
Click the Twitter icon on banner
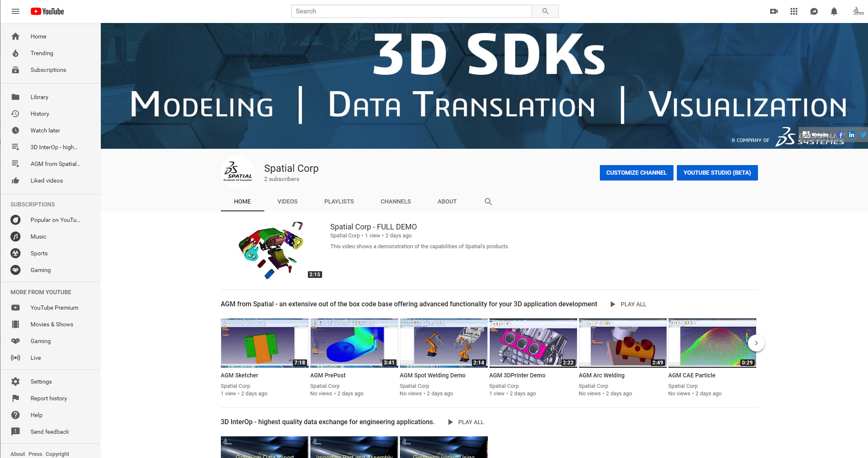[863, 135]
